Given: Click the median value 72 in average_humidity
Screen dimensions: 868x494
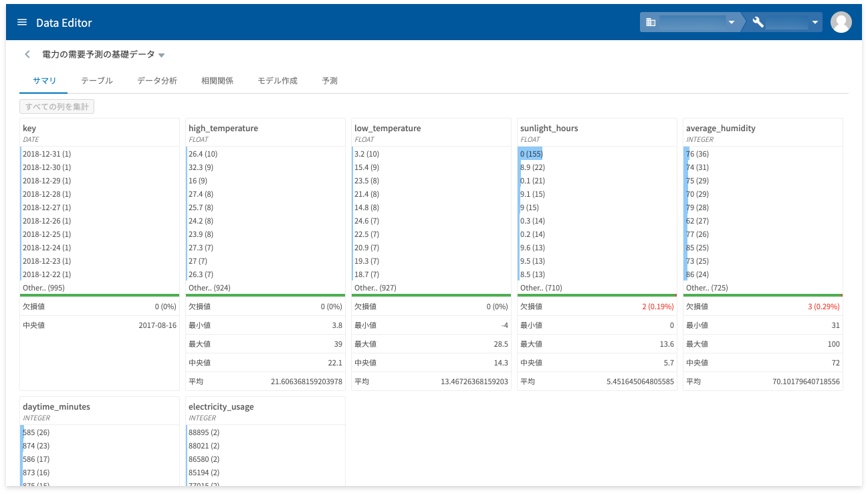Looking at the screenshot, I should point(835,363).
